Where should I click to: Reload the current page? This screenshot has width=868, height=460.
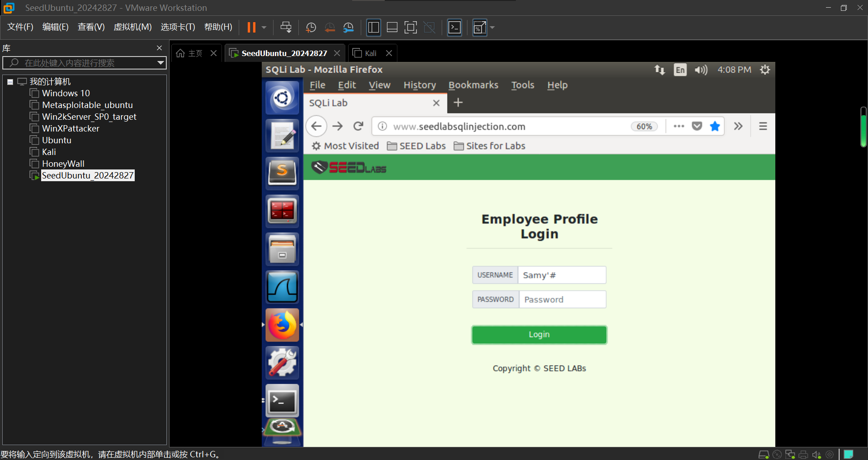tap(359, 126)
